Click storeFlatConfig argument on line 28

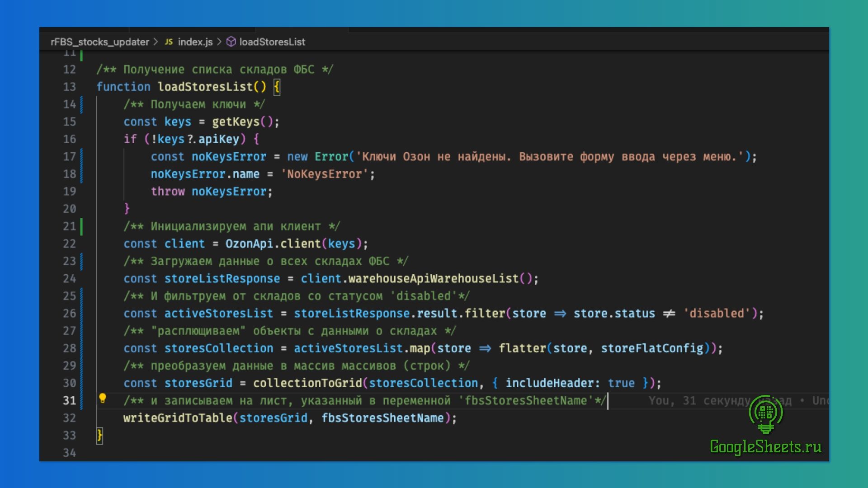pos(652,348)
